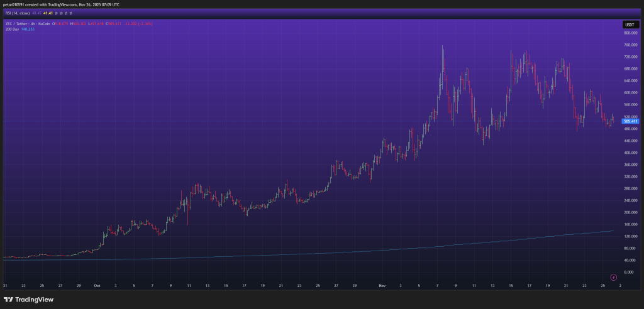The height and width of the screenshot is (309, 644).
Task: Click the 0.000 level on price scale
Action: coord(630,272)
